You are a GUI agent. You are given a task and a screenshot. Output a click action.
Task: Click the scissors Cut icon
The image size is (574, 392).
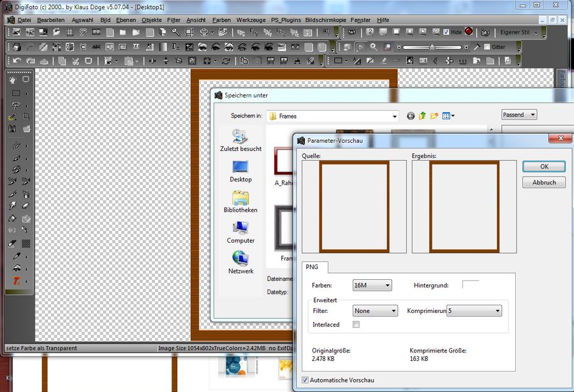[75, 61]
